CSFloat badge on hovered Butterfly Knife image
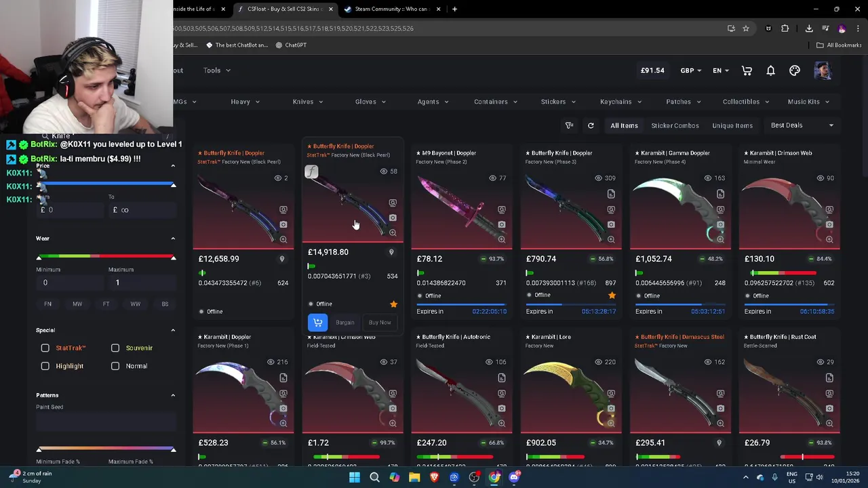 point(311,172)
